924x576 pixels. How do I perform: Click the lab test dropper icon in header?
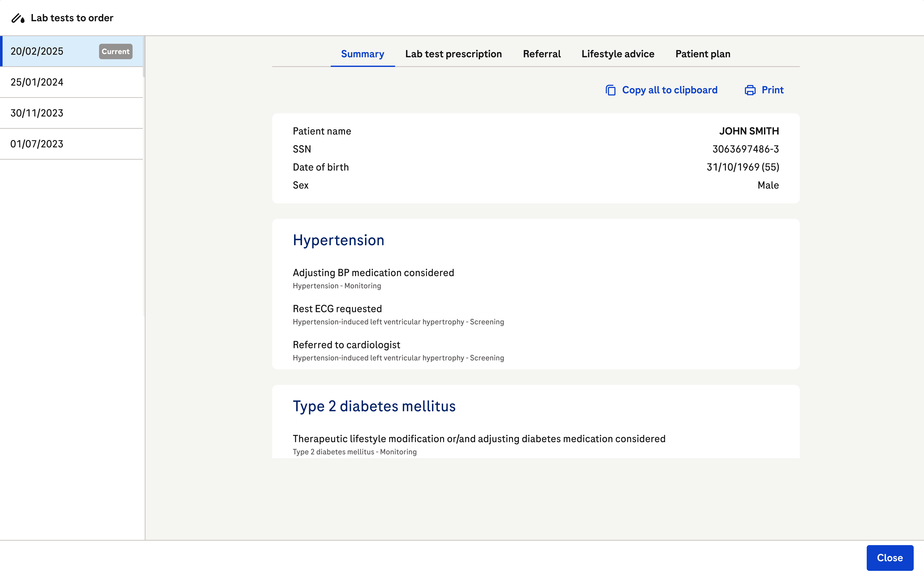coord(18,18)
